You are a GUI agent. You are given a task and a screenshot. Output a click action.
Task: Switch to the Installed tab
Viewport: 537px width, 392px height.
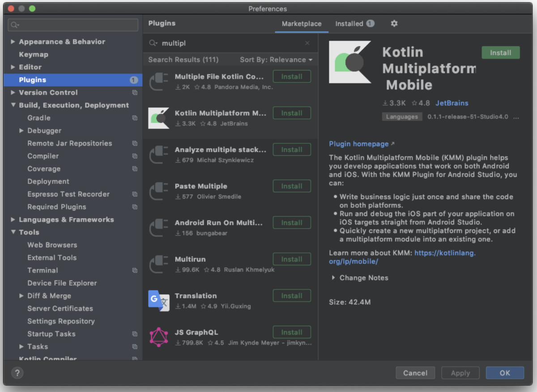pyautogui.click(x=354, y=24)
